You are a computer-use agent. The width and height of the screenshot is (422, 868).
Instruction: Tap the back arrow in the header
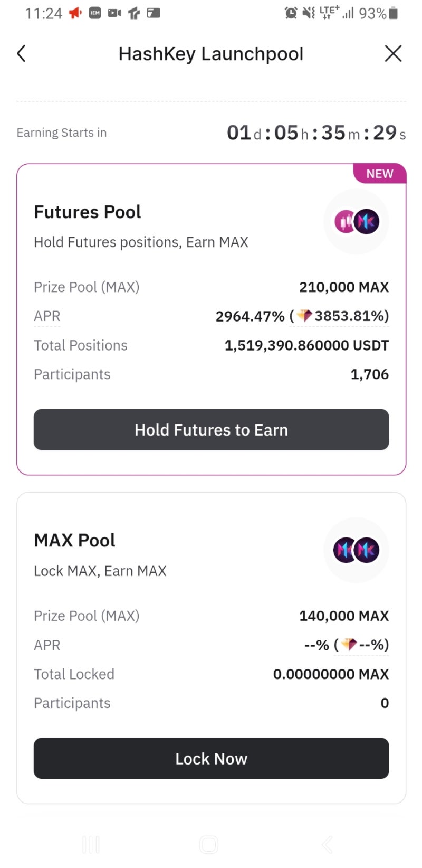point(22,53)
